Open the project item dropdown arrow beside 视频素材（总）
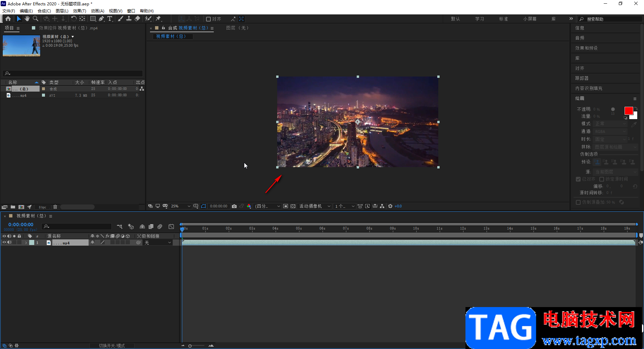The image size is (644, 349). point(72,37)
